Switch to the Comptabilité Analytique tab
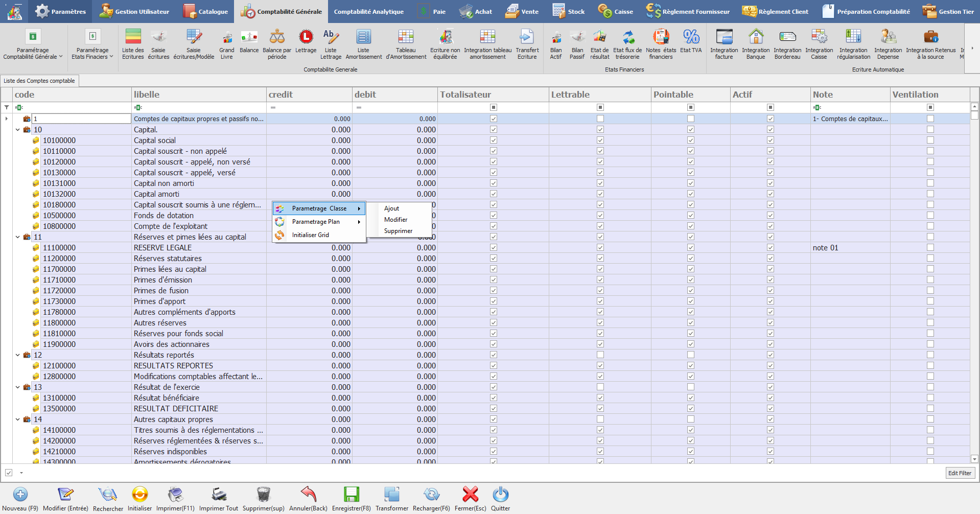The width and height of the screenshot is (980, 514). 369,11
